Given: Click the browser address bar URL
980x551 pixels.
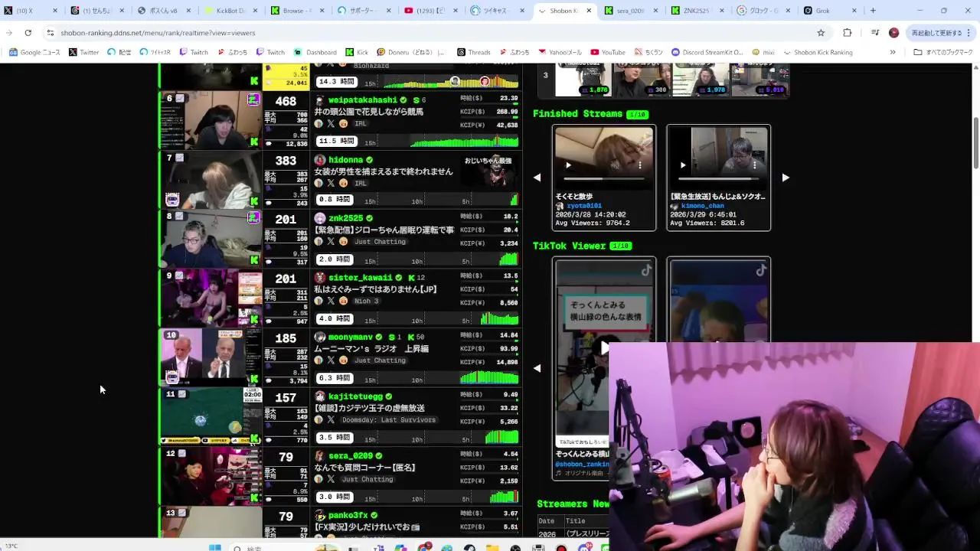Looking at the screenshot, I should point(158,33).
